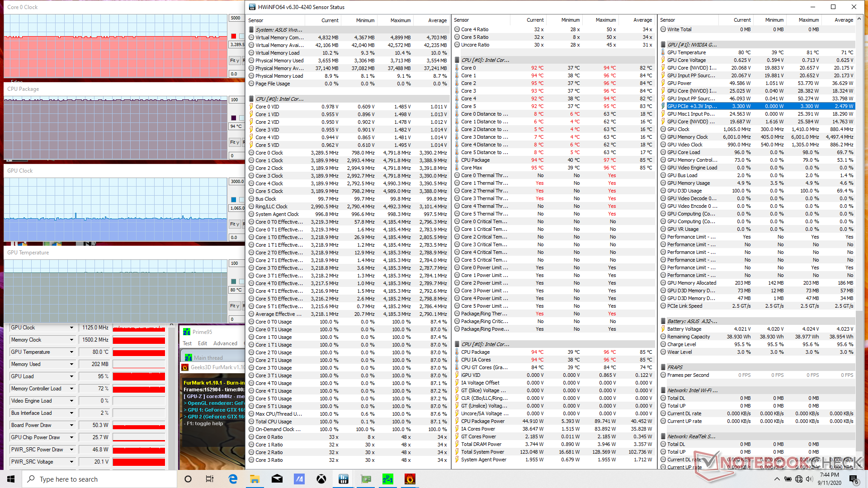Open the Memory Clock sensor dropdown
The height and width of the screenshot is (488, 868).
point(71,340)
